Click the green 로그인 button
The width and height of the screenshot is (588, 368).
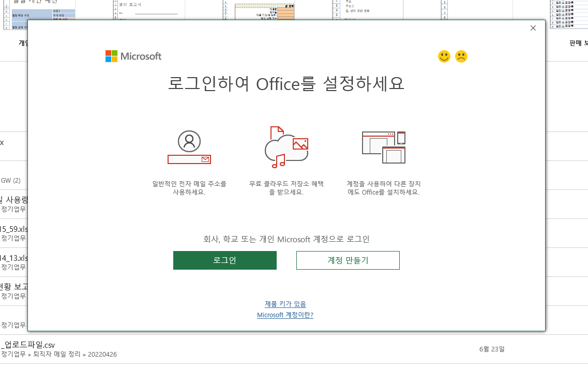click(x=224, y=260)
